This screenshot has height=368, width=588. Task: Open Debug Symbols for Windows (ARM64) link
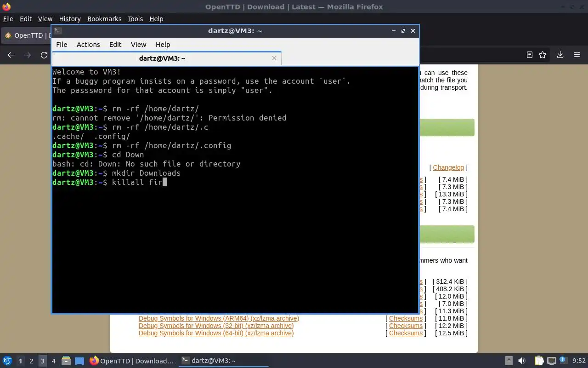(x=219, y=318)
